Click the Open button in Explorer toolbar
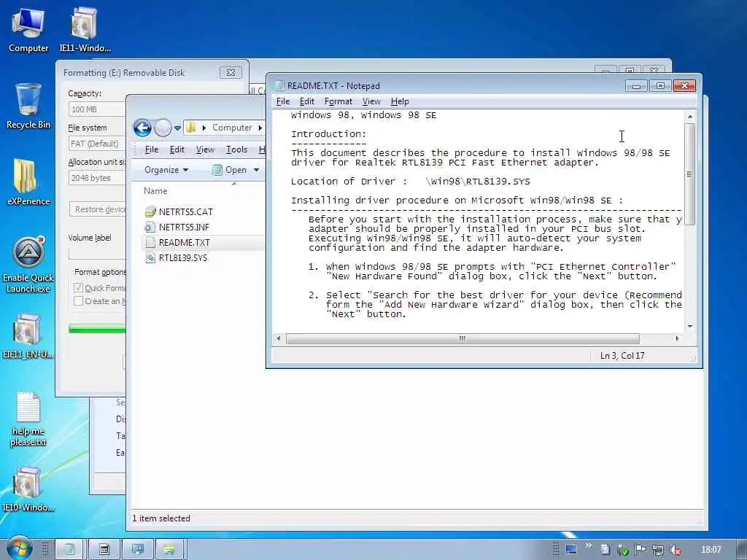747x560 pixels. [230, 170]
